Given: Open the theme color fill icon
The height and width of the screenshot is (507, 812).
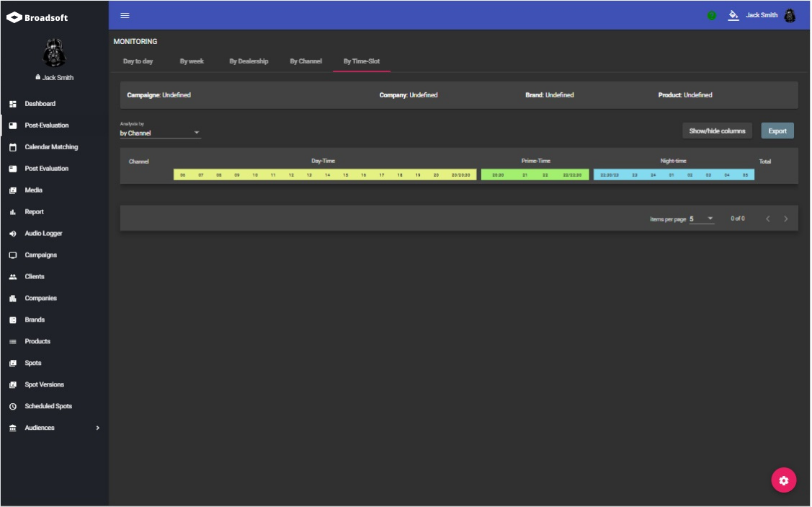Looking at the screenshot, I should tap(733, 15).
